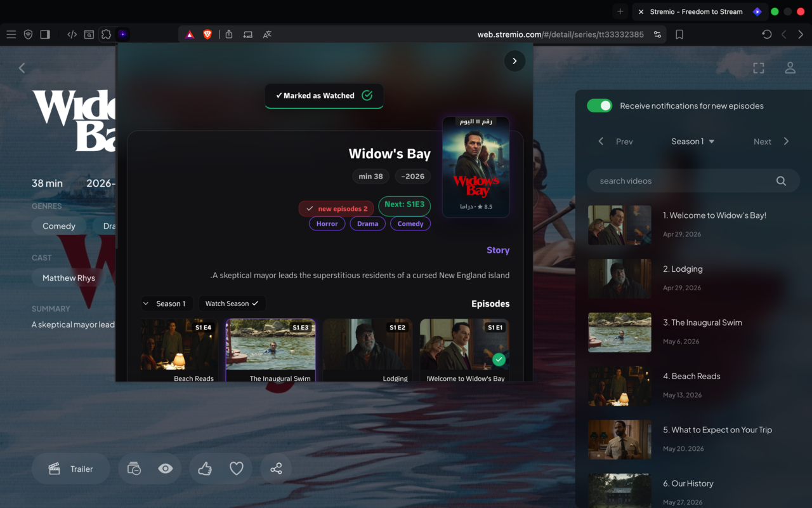Open developer tools code icon

pos(72,34)
